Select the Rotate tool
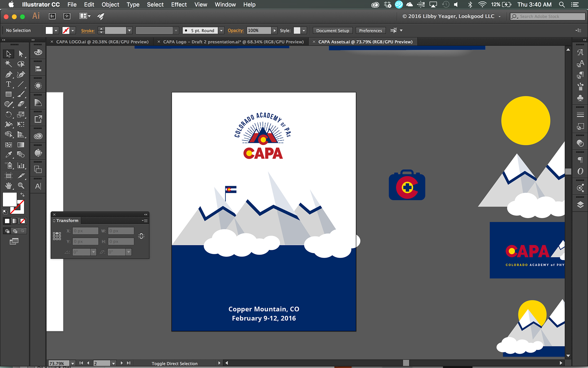 coord(8,114)
